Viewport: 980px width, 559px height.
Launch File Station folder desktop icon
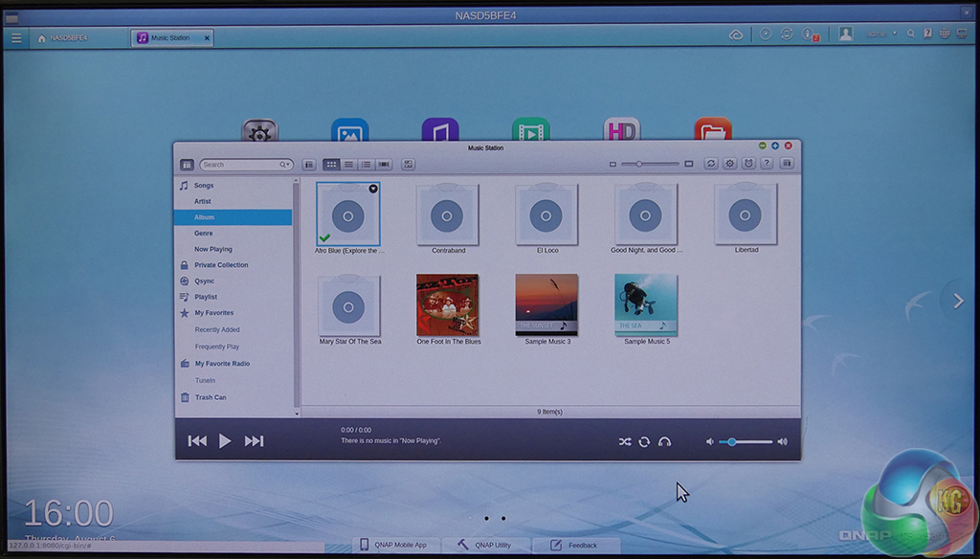tap(712, 129)
